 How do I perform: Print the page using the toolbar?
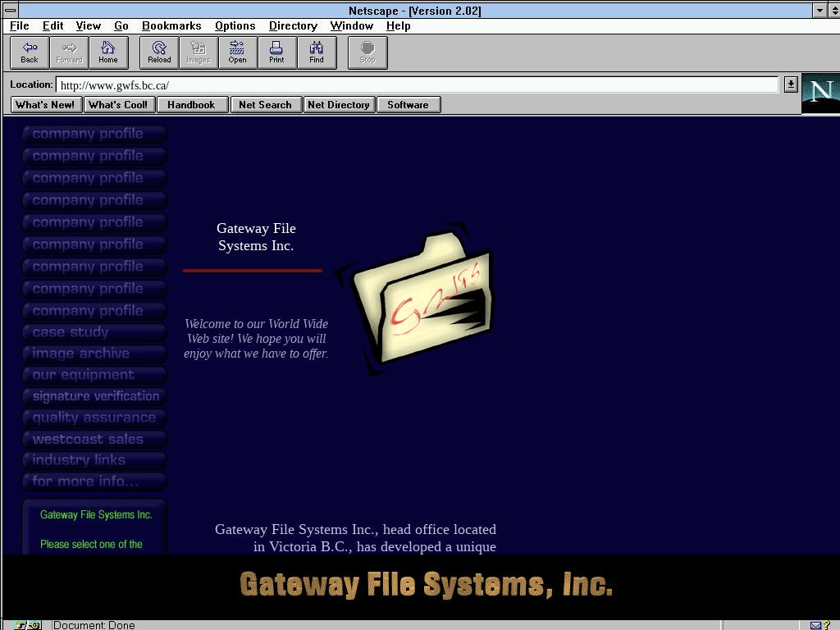tap(276, 52)
